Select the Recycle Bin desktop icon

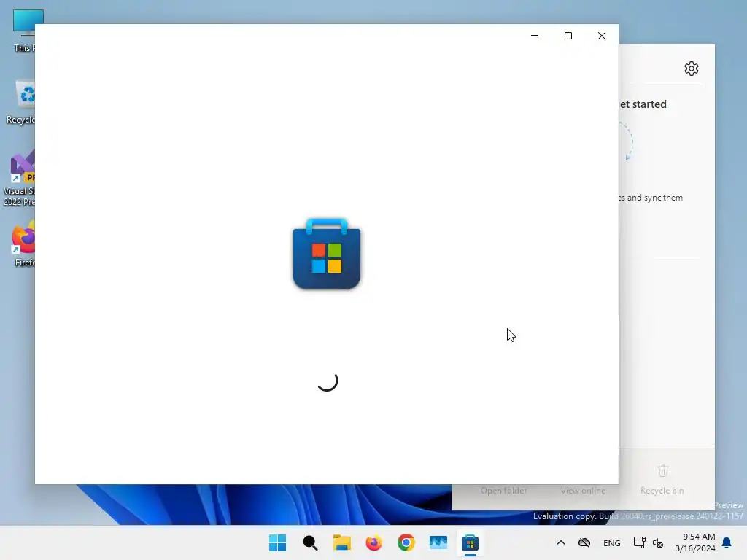(x=20, y=102)
